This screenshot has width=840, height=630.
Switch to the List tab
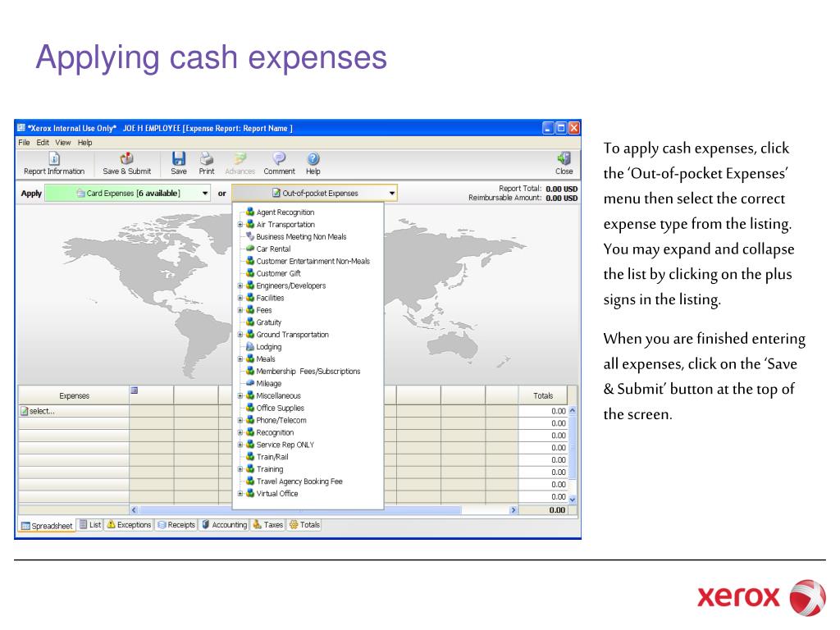[90, 525]
